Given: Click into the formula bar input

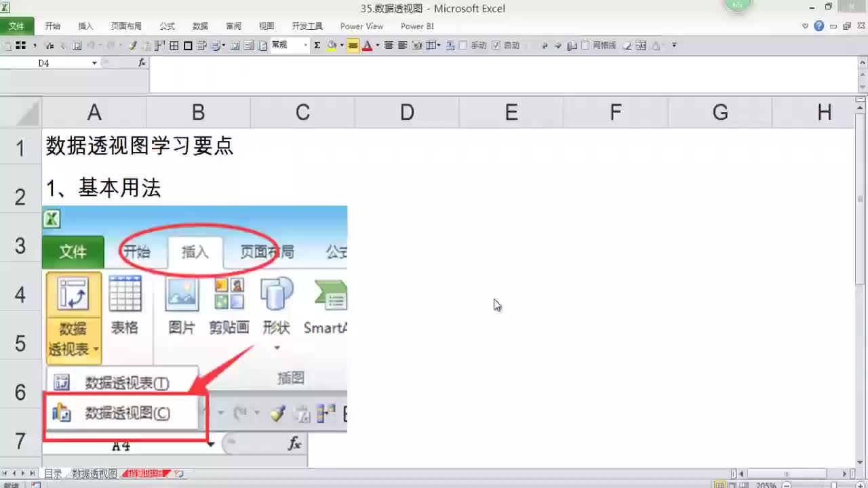Looking at the screenshot, I should coord(502,75).
